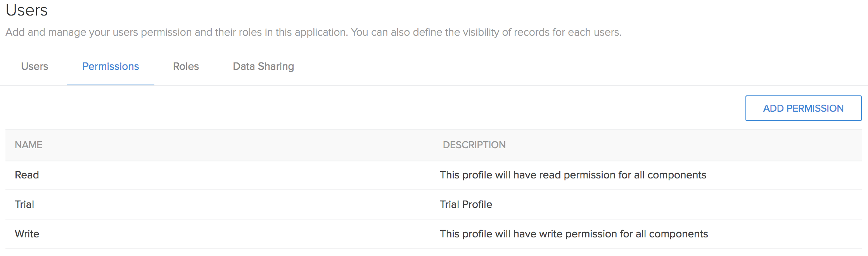This screenshot has width=868, height=256.
Task: Click the NAME column header
Action: tap(28, 145)
